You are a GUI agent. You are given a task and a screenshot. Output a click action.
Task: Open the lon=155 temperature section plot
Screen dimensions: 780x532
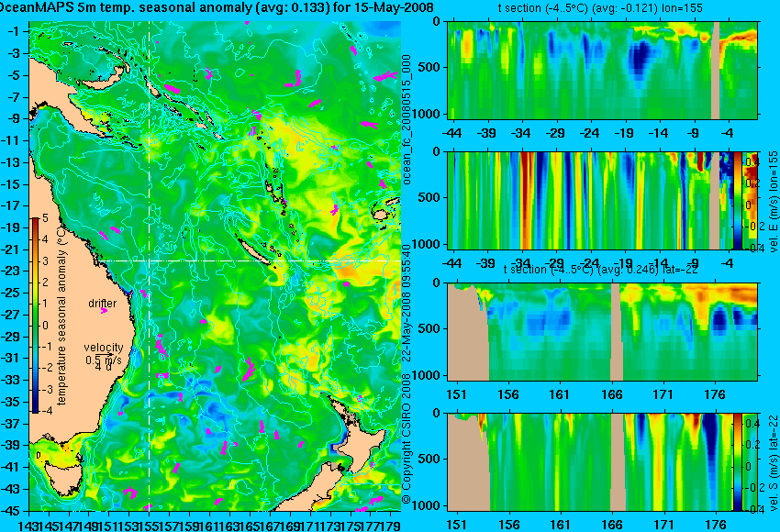tap(603, 70)
